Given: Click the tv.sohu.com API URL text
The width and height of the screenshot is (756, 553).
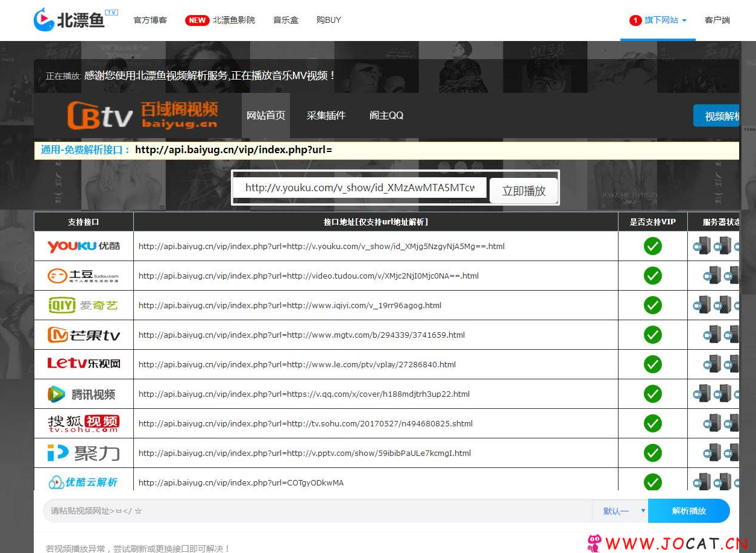Looking at the screenshot, I should click(306, 423).
